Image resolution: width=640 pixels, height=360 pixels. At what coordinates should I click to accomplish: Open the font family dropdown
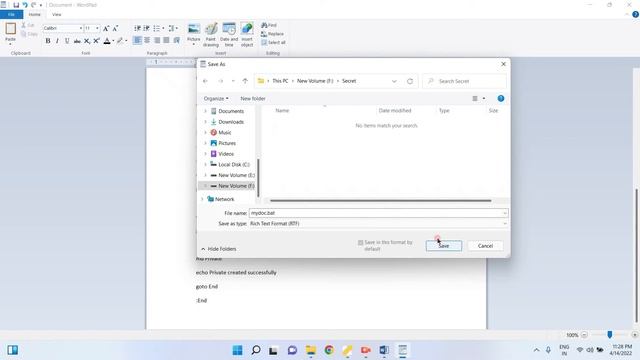pyautogui.click(x=81, y=28)
